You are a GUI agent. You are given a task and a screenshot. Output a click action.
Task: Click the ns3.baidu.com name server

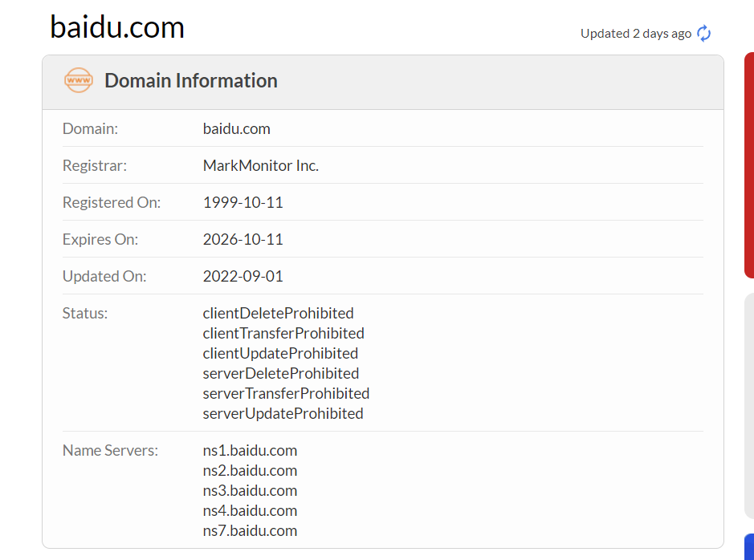point(250,490)
